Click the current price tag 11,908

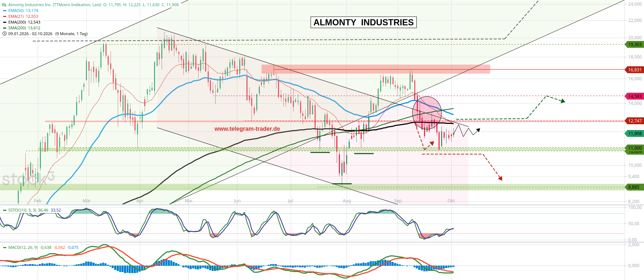pyautogui.click(x=635, y=134)
